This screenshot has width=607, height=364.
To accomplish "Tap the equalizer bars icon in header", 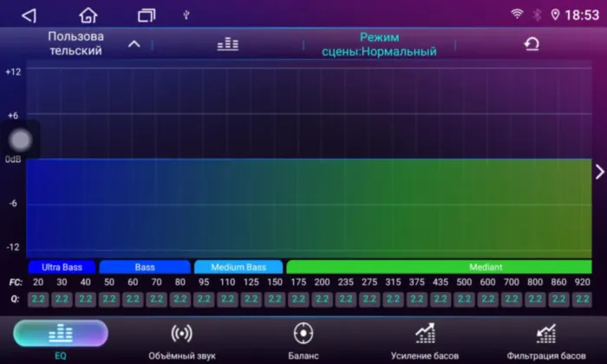I will click(227, 44).
